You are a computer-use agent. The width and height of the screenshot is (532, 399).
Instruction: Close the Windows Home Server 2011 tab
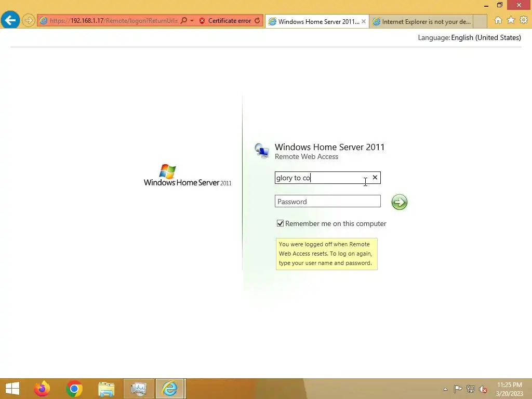pos(364,21)
